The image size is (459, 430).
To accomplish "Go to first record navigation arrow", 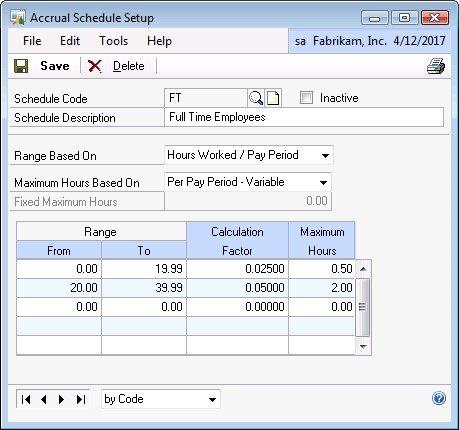I will 26,399.
